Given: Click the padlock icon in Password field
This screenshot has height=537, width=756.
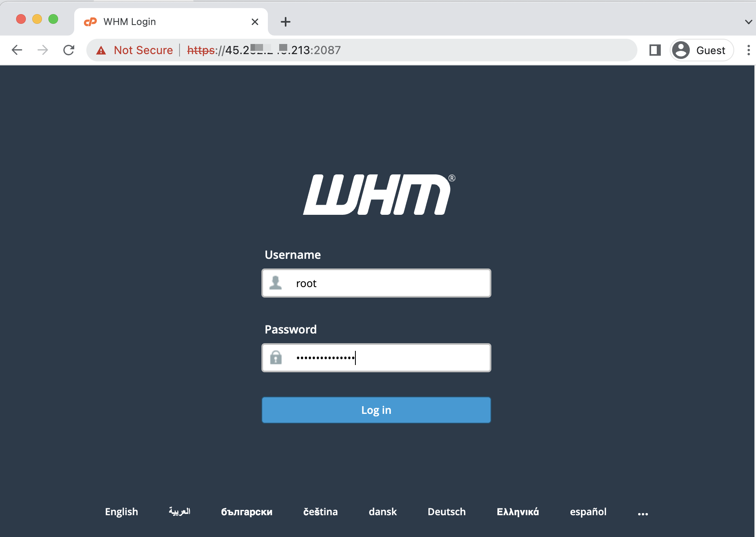Looking at the screenshot, I should point(276,357).
